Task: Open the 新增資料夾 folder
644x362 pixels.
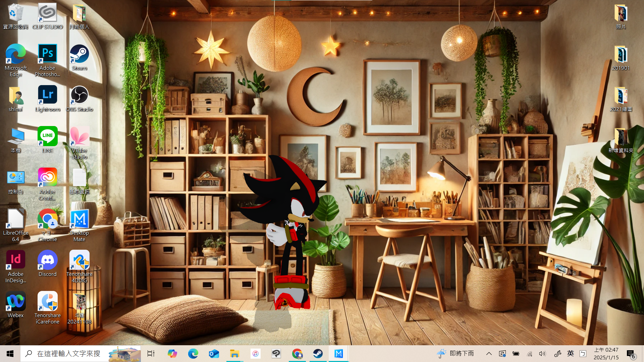Action: (621, 140)
